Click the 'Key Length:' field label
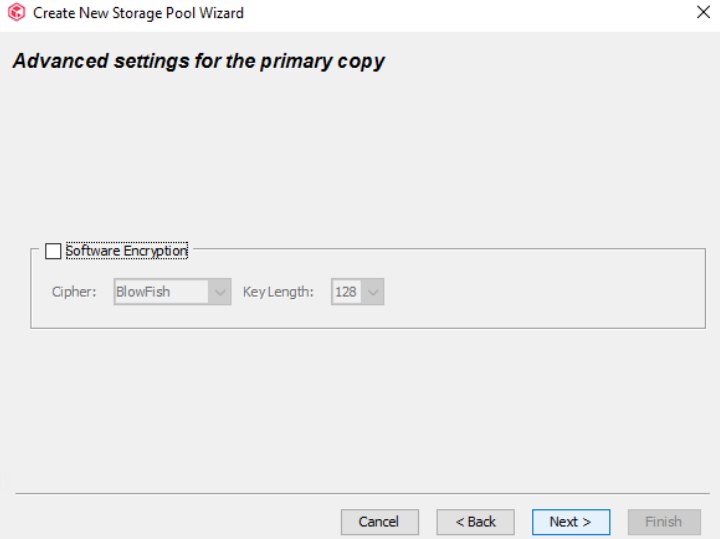Image resolution: width=720 pixels, height=539 pixels. [278, 292]
